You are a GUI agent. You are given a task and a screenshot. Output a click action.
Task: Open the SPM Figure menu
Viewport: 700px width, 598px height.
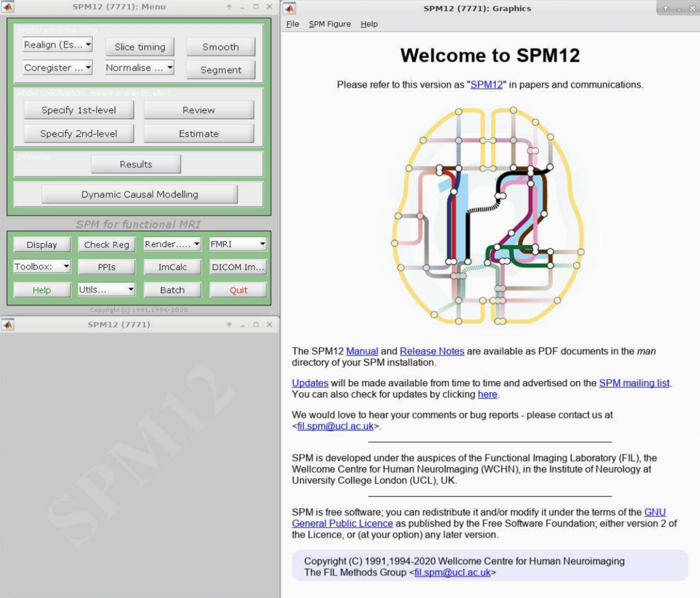330,24
